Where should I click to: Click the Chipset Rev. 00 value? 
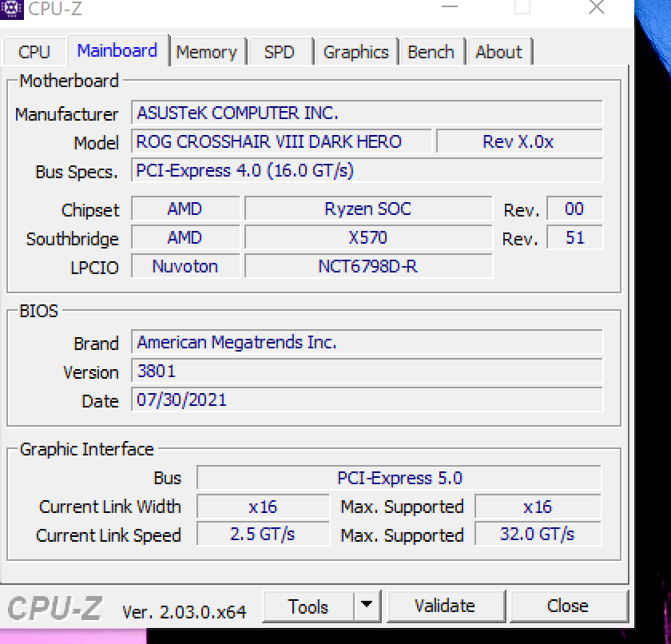[574, 209]
